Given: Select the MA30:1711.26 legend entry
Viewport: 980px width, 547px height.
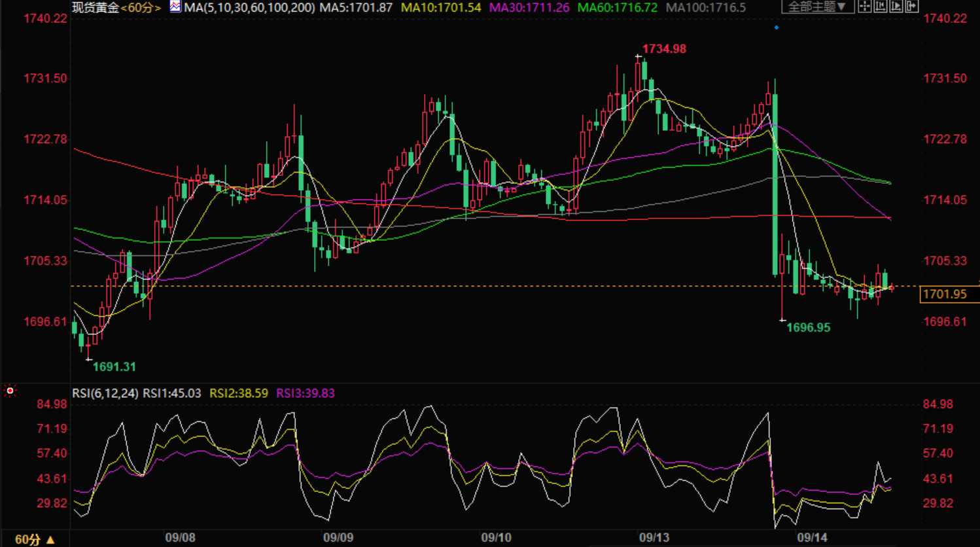Looking at the screenshot, I should [529, 8].
